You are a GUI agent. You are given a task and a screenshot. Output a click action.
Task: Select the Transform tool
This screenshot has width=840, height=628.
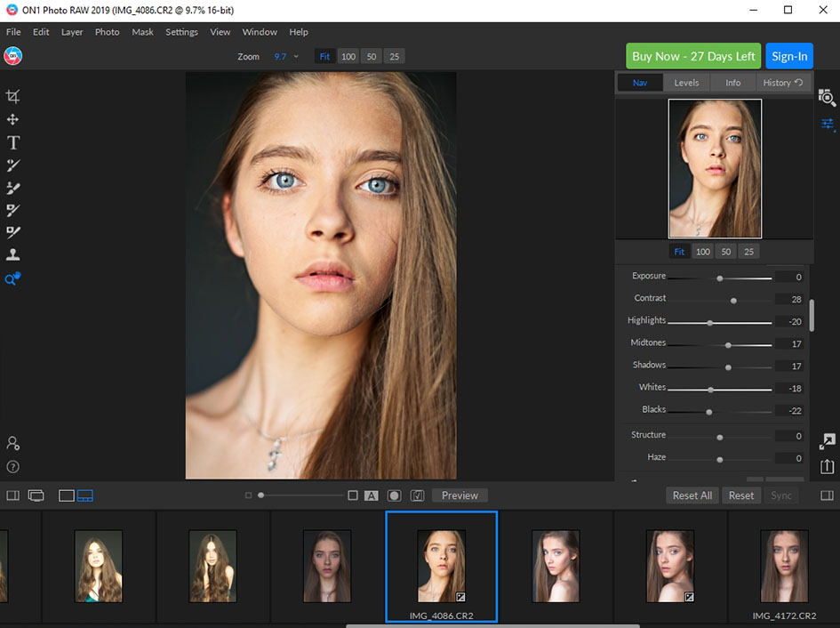12,119
